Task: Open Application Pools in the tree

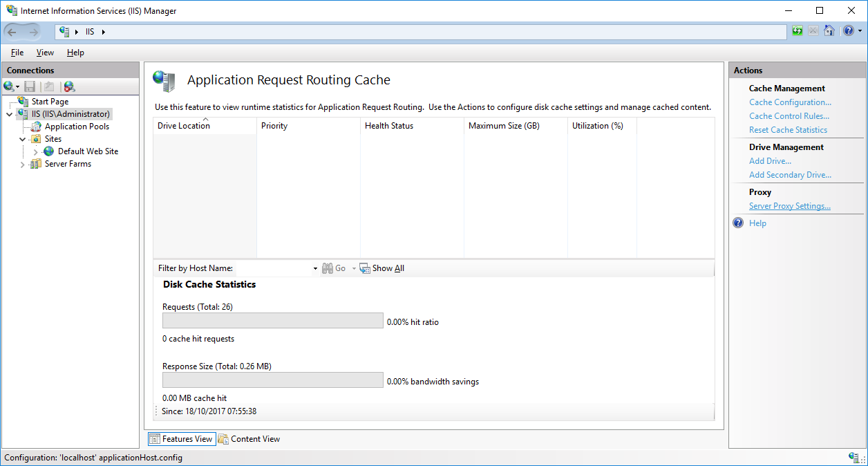Action: 77,127
